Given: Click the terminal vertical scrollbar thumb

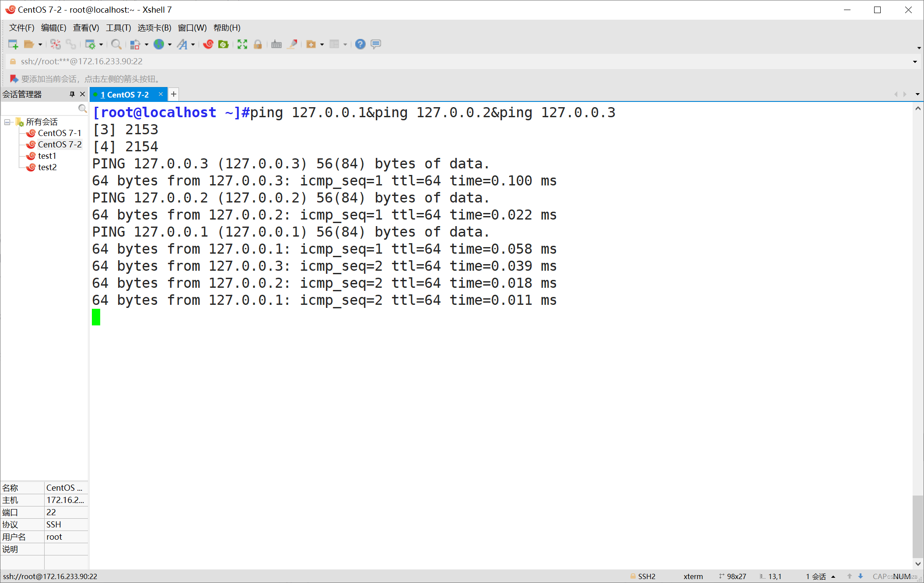Looking at the screenshot, I should point(917,526).
